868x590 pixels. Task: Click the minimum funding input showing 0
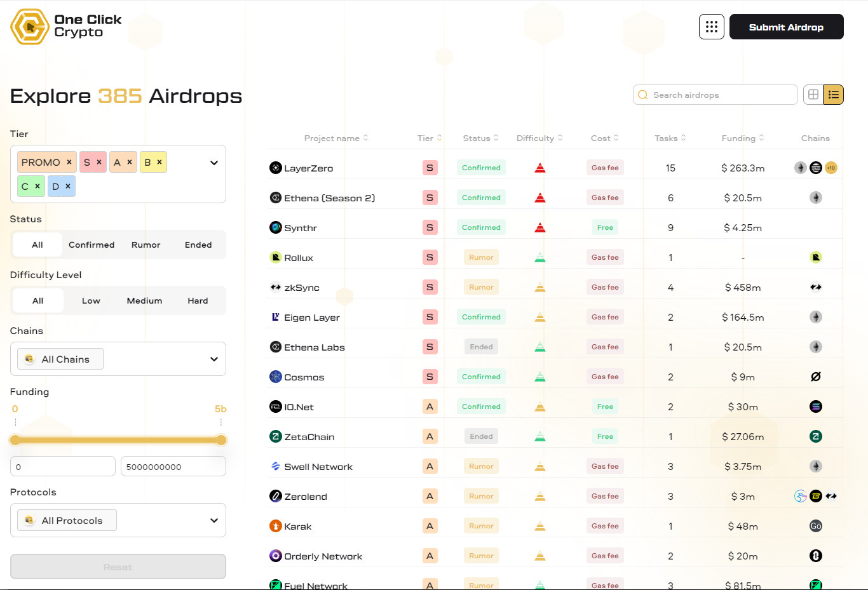63,466
